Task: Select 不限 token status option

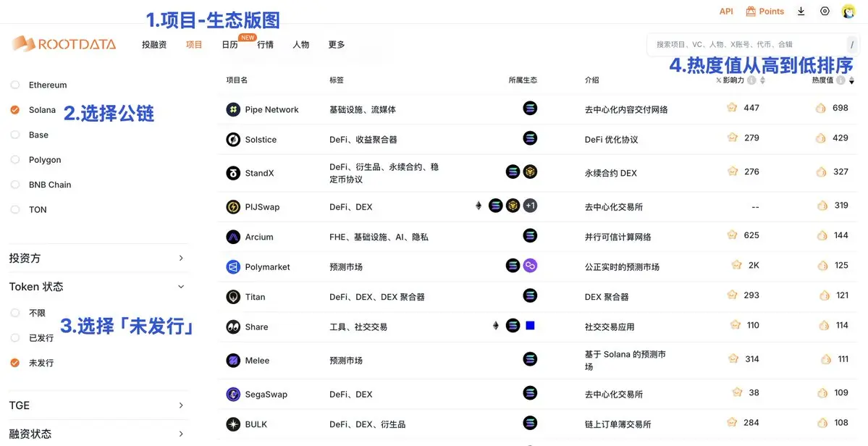Action: coord(15,313)
